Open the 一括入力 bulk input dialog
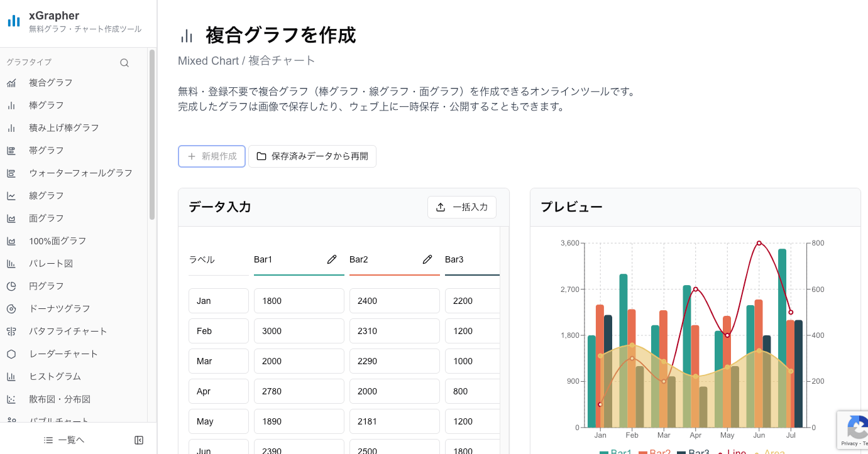The image size is (868, 454). tap(462, 207)
